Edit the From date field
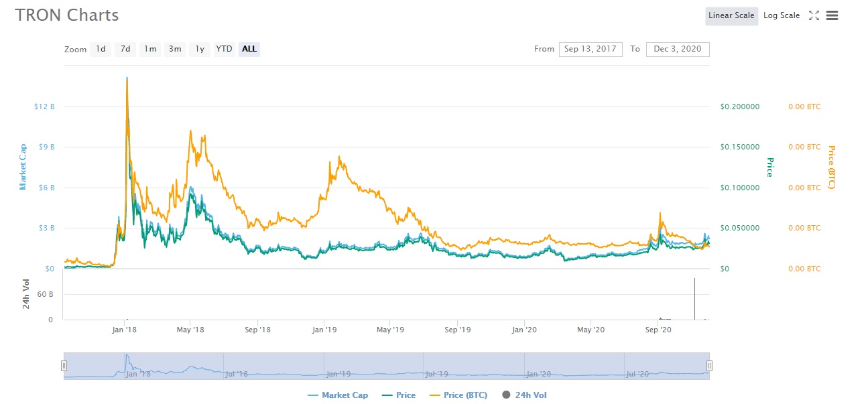Screen dimensions: 868x404 coord(591,49)
